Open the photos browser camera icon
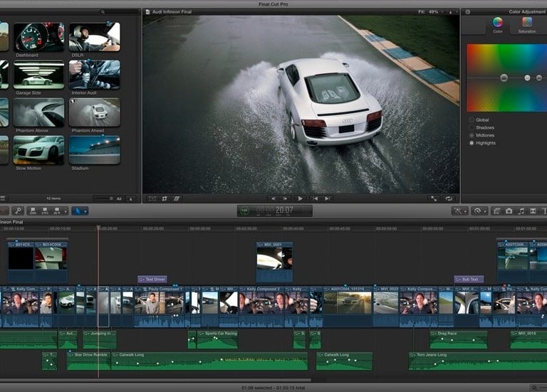Image resolution: width=547 pixels, height=392 pixels. click(509, 211)
